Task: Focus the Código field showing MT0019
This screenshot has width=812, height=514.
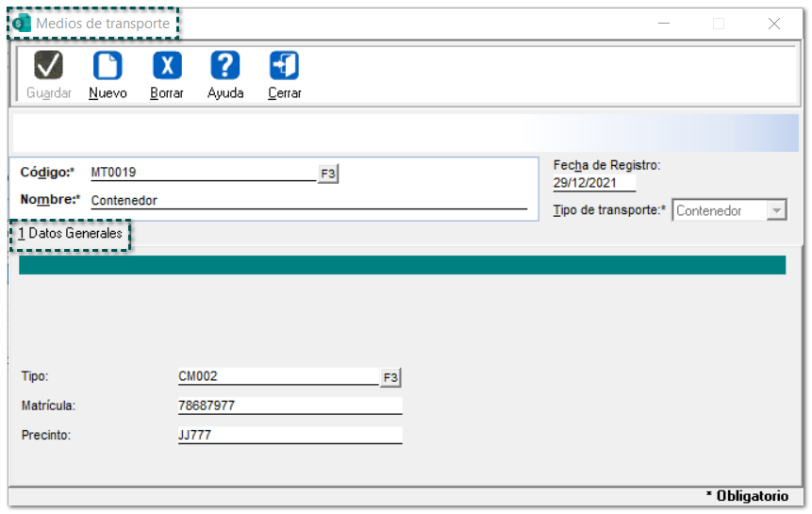Action: point(203,173)
